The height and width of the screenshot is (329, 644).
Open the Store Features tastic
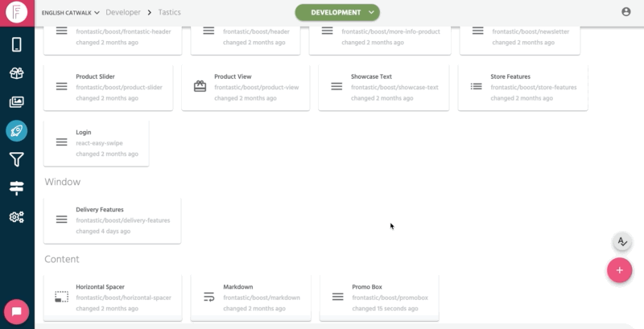[522, 87]
